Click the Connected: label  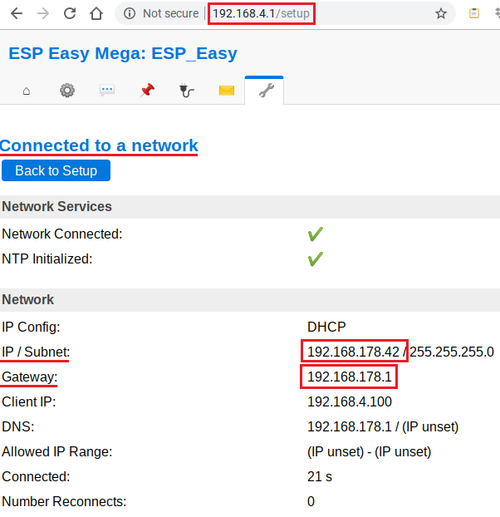(x=36, y=476)
